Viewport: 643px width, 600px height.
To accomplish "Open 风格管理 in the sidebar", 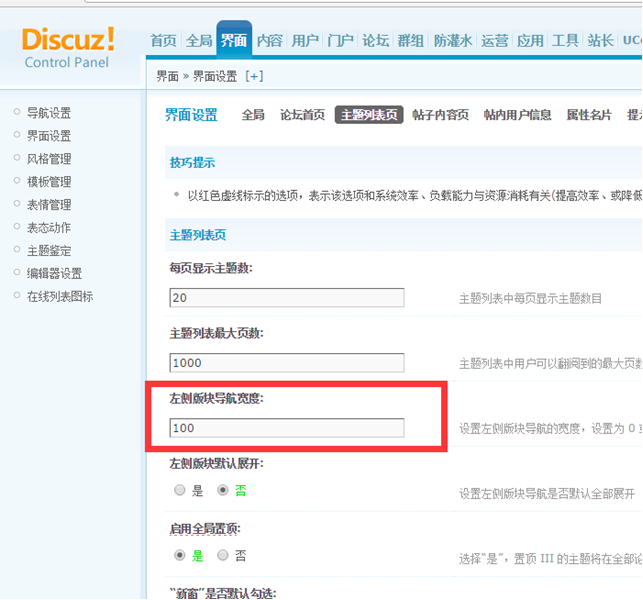I will [x=49, y=159].
